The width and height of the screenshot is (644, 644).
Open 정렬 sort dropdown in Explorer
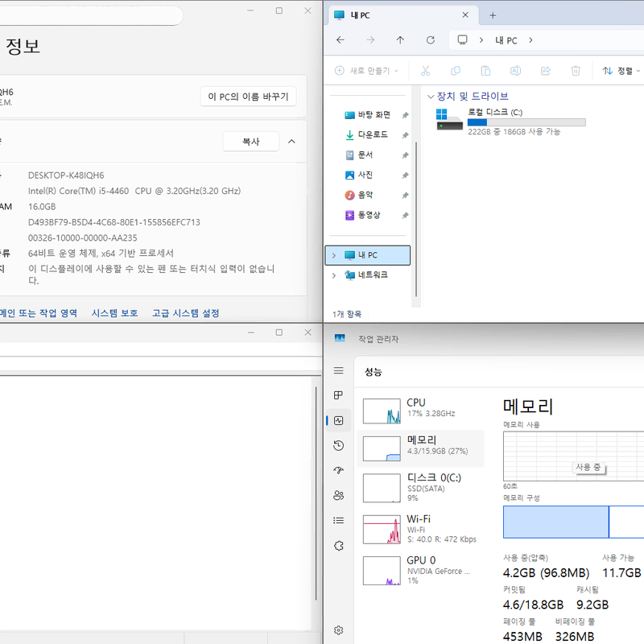click(x=621, y=71)
